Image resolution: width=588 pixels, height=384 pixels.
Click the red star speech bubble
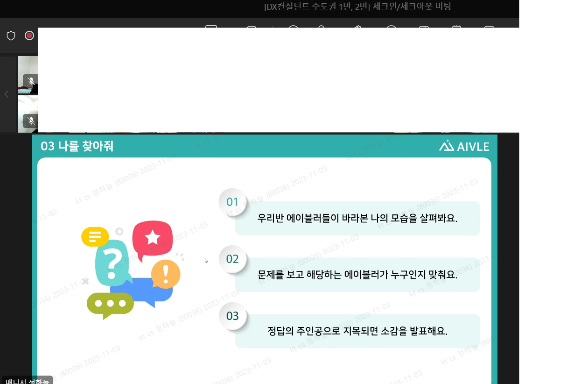click(153, 240)
